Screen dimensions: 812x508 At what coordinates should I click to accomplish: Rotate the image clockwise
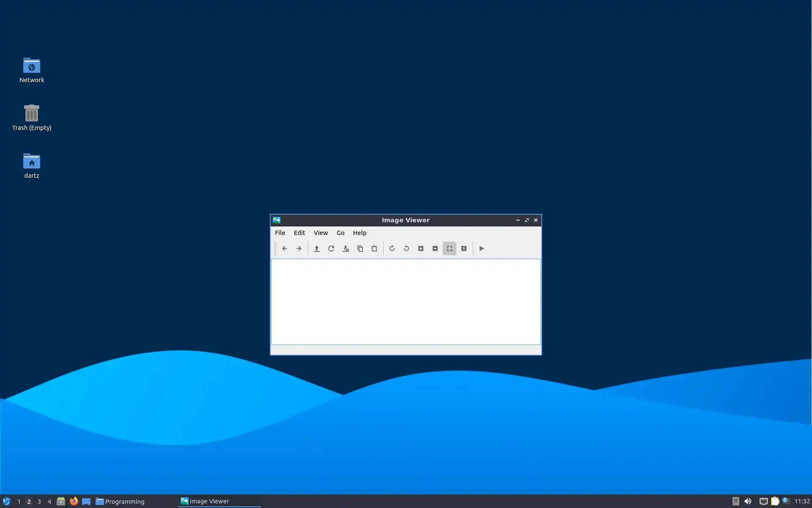pos(392,248)
